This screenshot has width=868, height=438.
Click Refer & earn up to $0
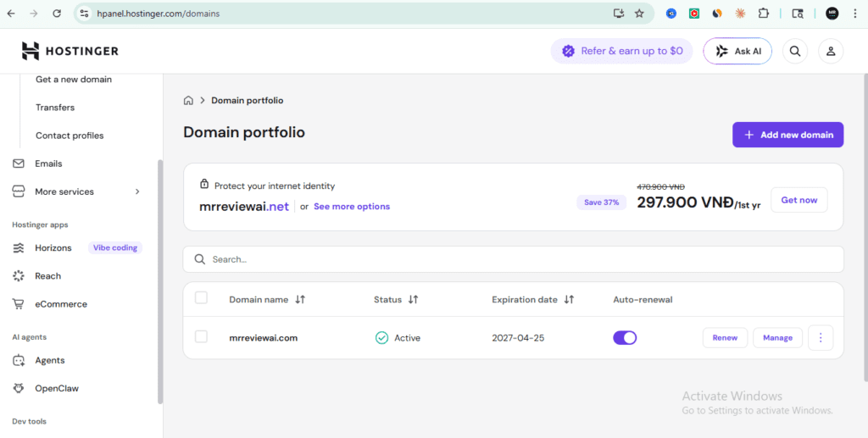621,51
